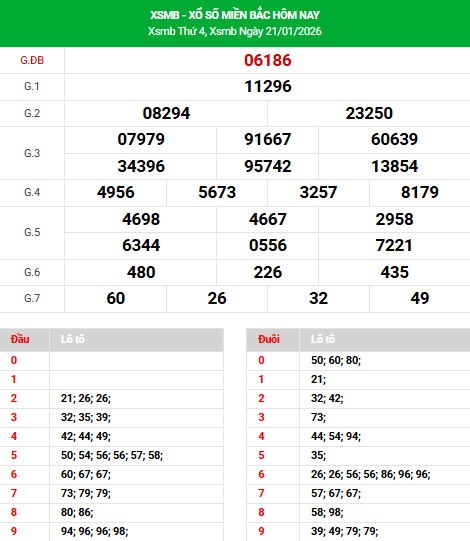470x541 pixels.
Task: Select G.5 number 7221
Action: pyautogui.click(x=394, y=246)
